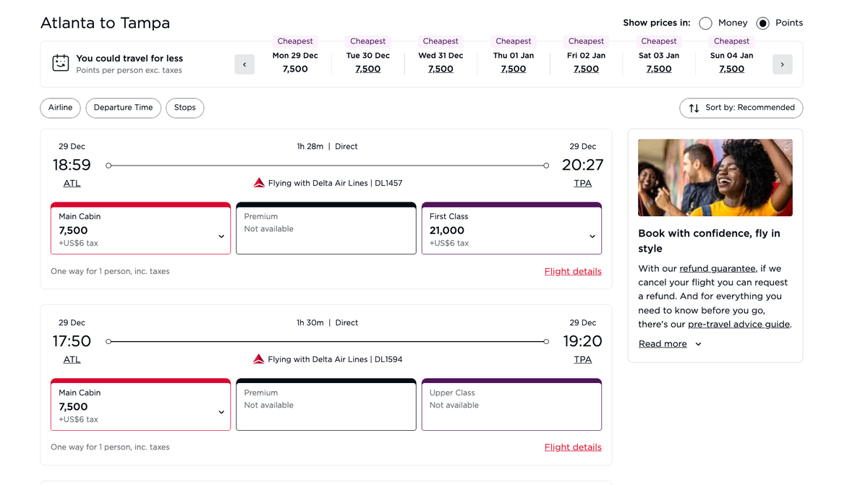Click Delta logo beside flight DL1457
The width and height of the screenshot is (868, 485).
(259, 184)
